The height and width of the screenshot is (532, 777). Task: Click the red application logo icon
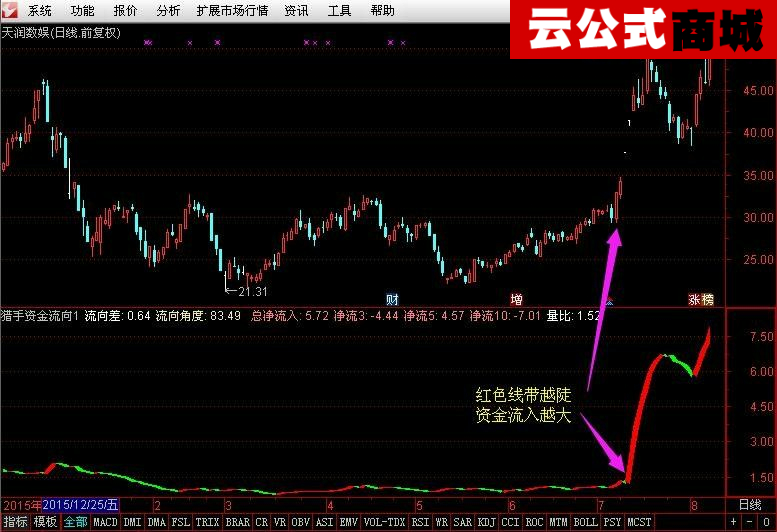point(9,10)
